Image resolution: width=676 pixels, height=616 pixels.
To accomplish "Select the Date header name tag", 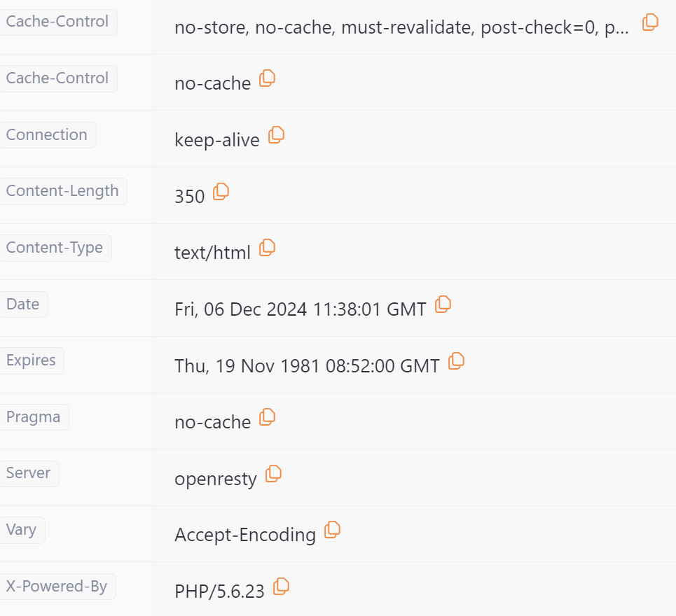I will 23,304.
